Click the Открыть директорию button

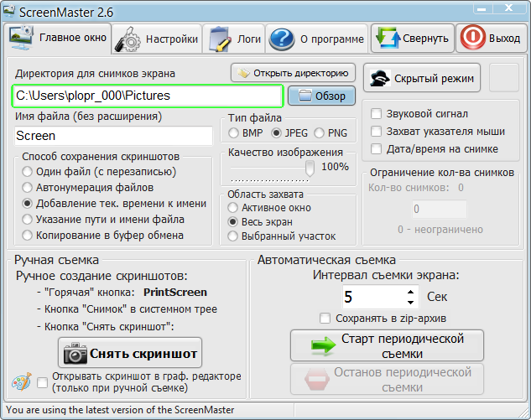tap(293, 73)
